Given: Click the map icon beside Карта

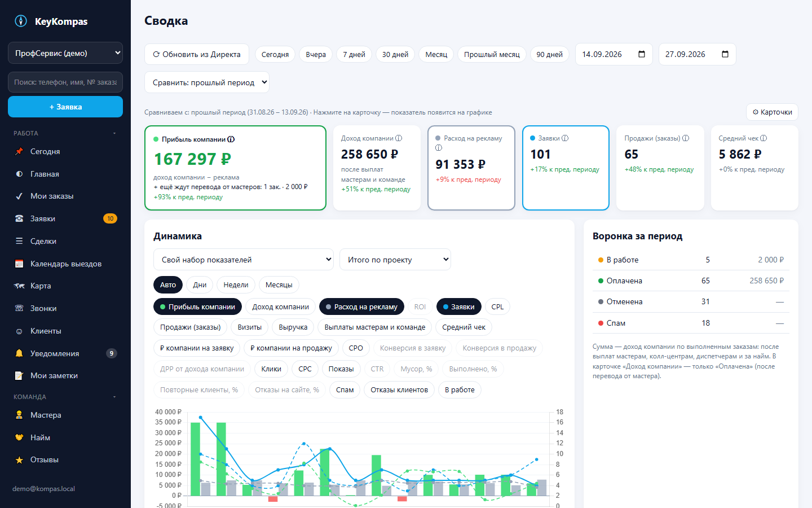Looking at the screenshot, I should pos(19,286).
